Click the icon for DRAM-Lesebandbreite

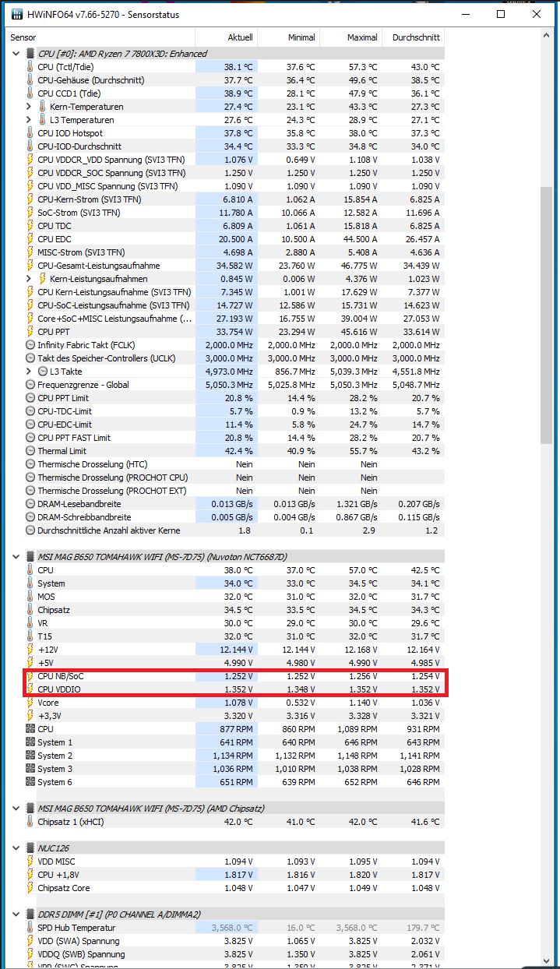click(x=30, y=504)
